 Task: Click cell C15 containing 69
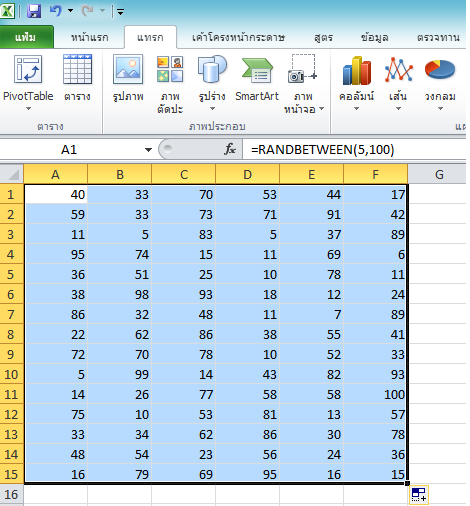tap(184, 474)
